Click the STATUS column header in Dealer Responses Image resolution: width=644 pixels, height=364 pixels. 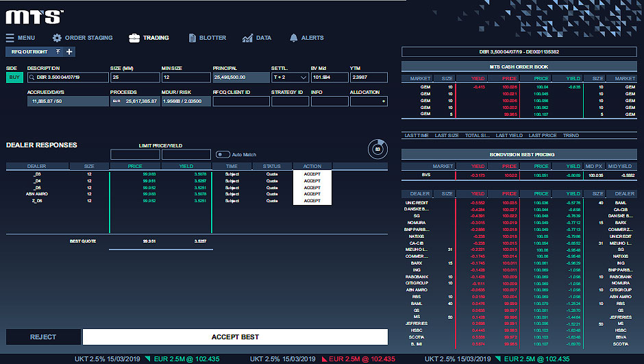271,167
